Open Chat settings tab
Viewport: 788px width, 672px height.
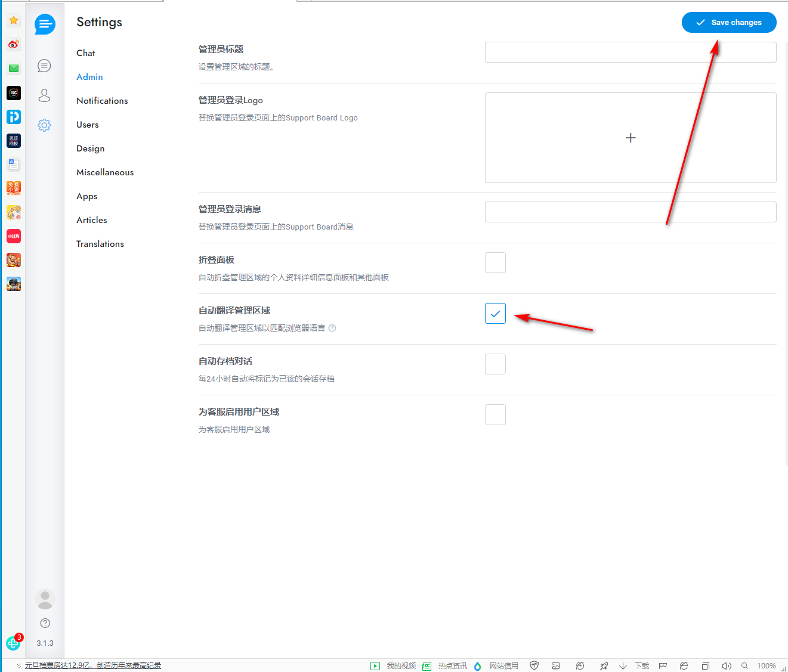(x=86, y=53)
